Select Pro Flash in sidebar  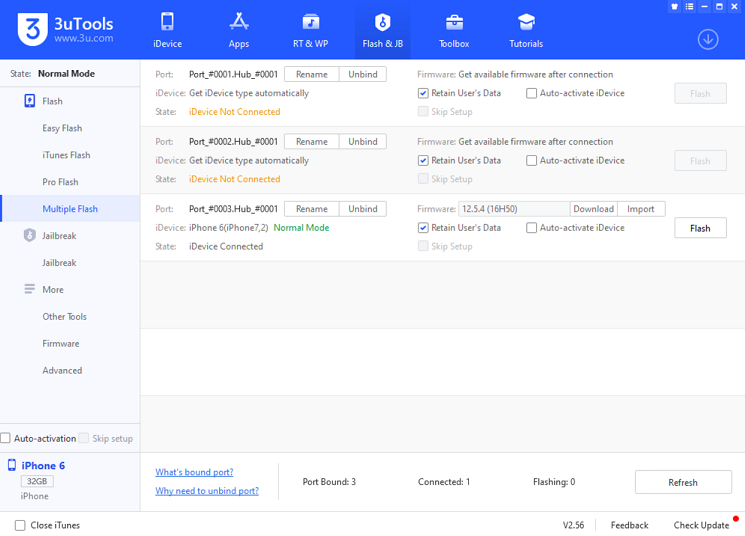(x=60, y=182)
